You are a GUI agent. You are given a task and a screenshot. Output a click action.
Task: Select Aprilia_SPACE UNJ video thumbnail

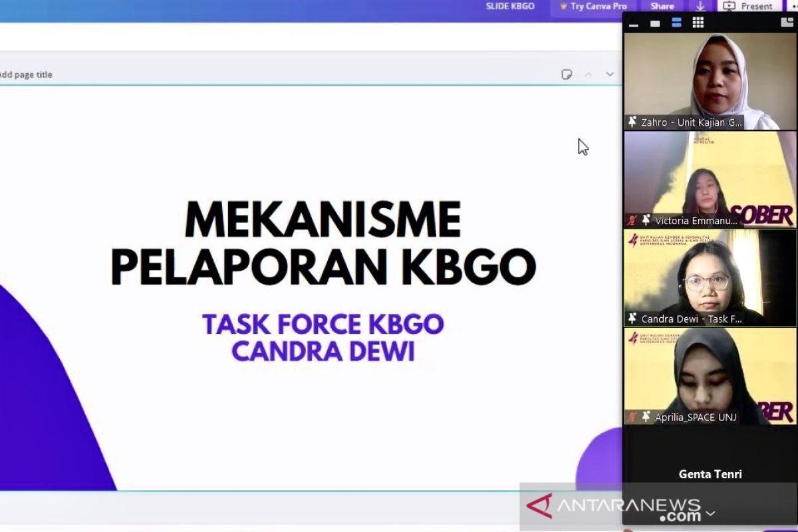[x=710, y=376]
